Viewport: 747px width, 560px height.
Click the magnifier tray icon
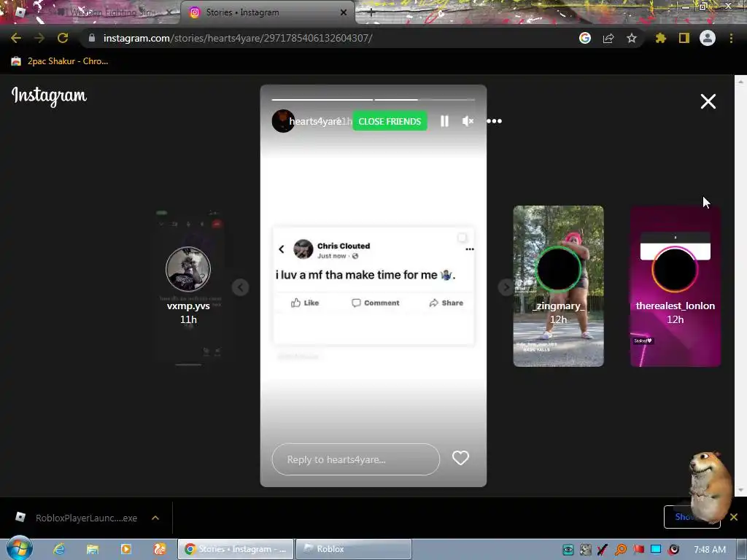620,550
